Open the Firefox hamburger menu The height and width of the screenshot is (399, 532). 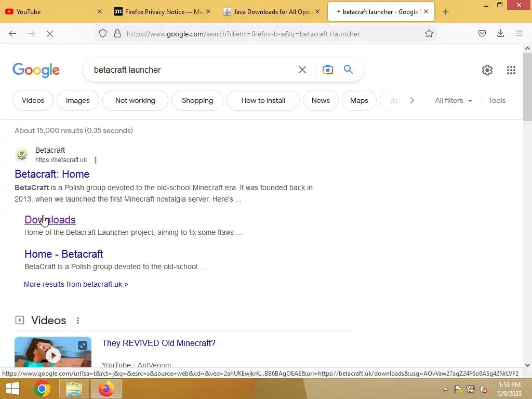click(x=519, y=33)
